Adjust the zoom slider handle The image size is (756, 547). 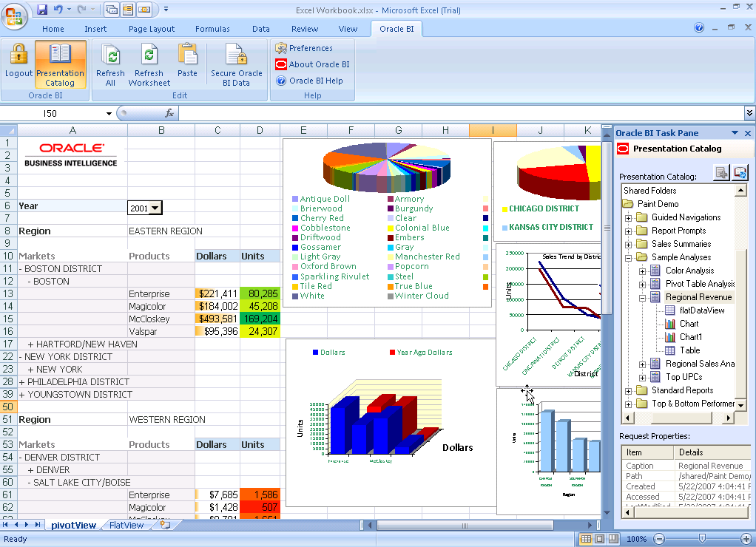pyautogui.click(x=703, y=538)
